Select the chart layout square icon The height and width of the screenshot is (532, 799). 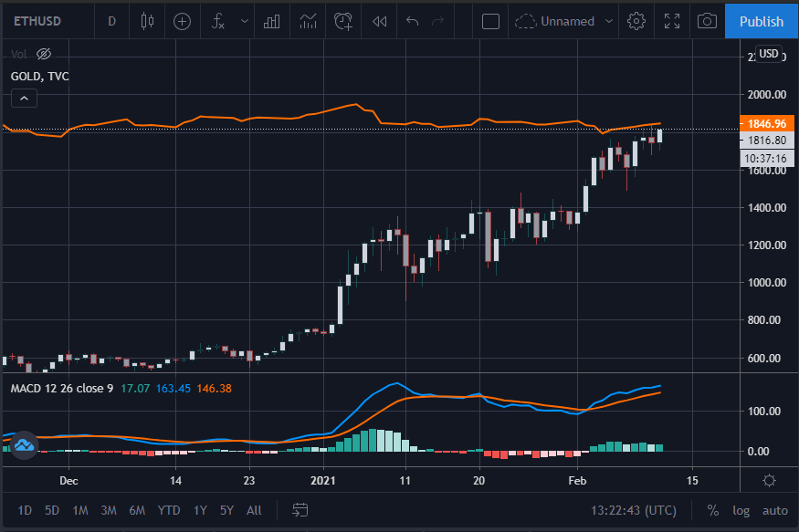click(490, 21)
